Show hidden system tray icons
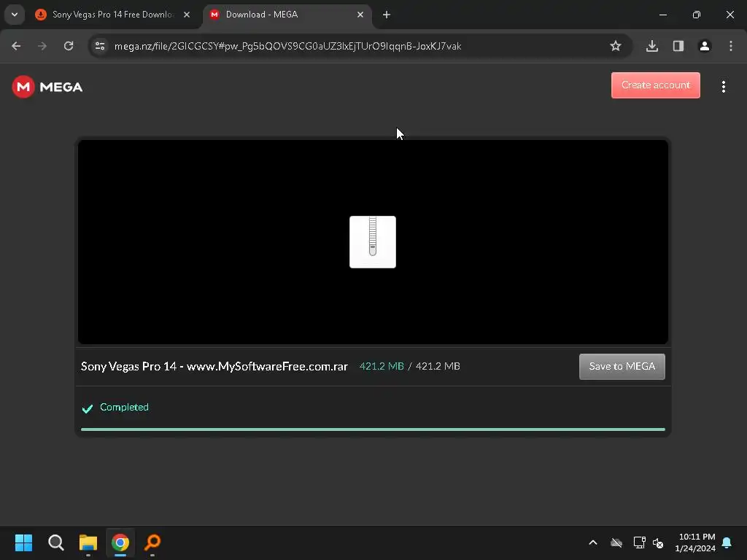747x560 pixels. (593, 542)
